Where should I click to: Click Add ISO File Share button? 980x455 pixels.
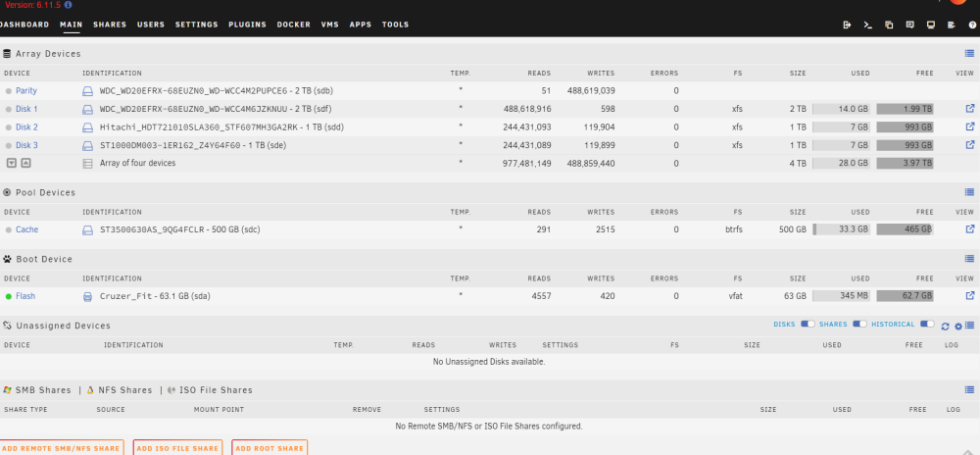(177, 447)
